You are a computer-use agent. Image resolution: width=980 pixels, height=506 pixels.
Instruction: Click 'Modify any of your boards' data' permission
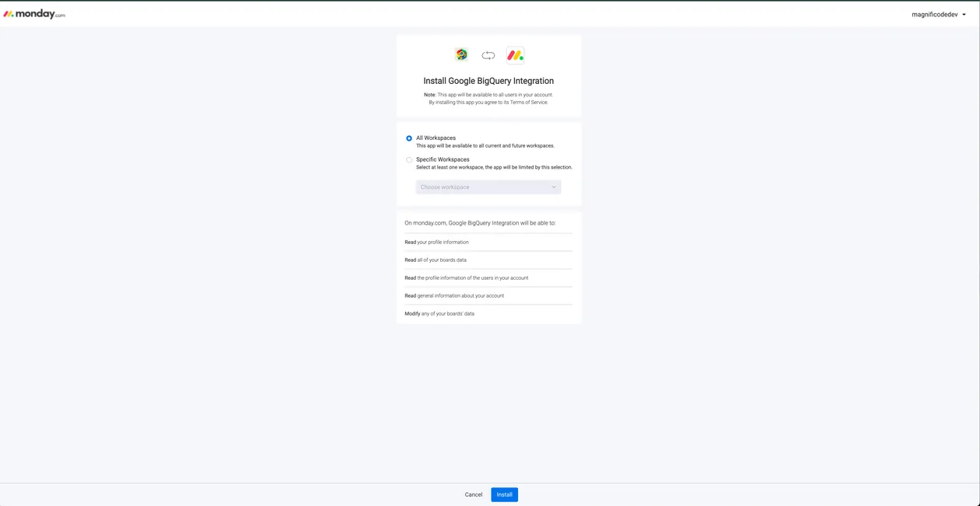(439, 314)
